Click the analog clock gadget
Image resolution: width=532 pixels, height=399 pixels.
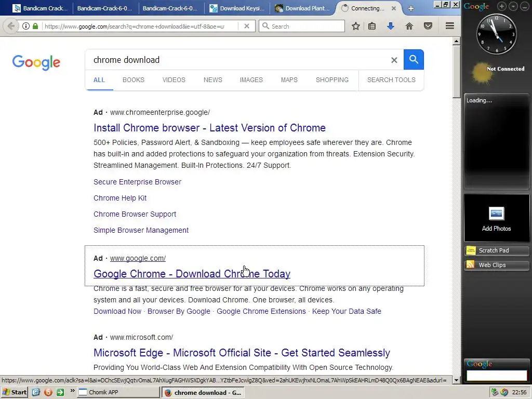coord(496,34)
